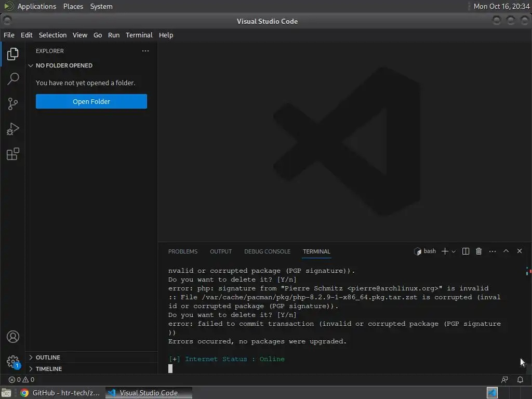Open Explorer views and more actions ellipsis
This screenshot has height=399, width=532.
(145, 51)
